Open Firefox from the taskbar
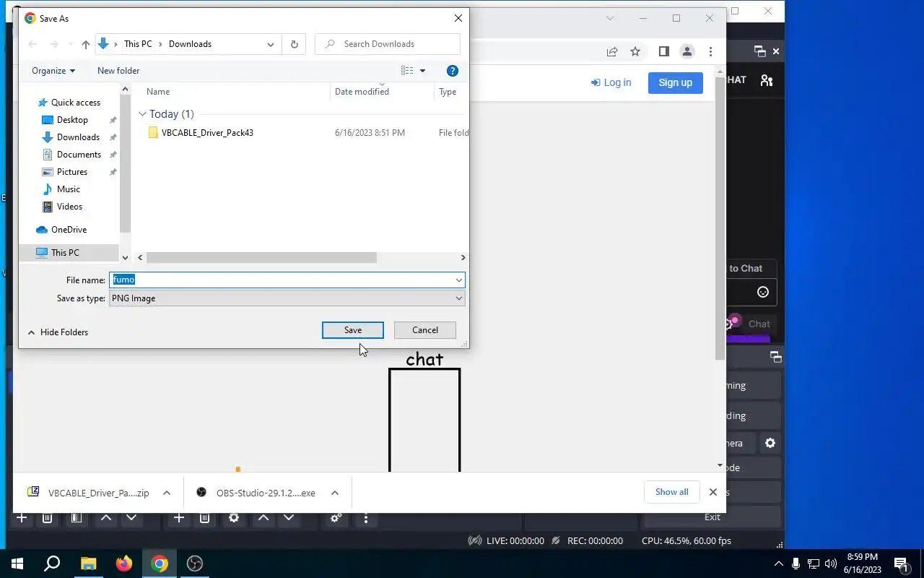This screenshot has width=924, height=578. 124,564
